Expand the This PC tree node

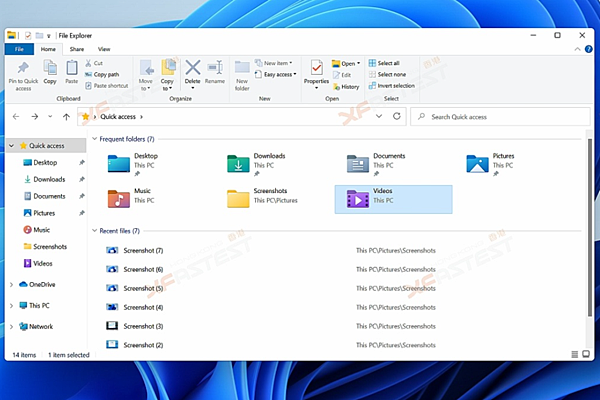[x=11, y=305]
